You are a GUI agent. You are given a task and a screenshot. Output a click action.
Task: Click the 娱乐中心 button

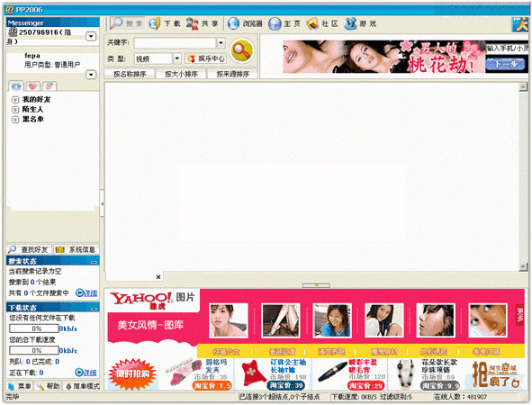pyautogui.click(x=206, y=58)
